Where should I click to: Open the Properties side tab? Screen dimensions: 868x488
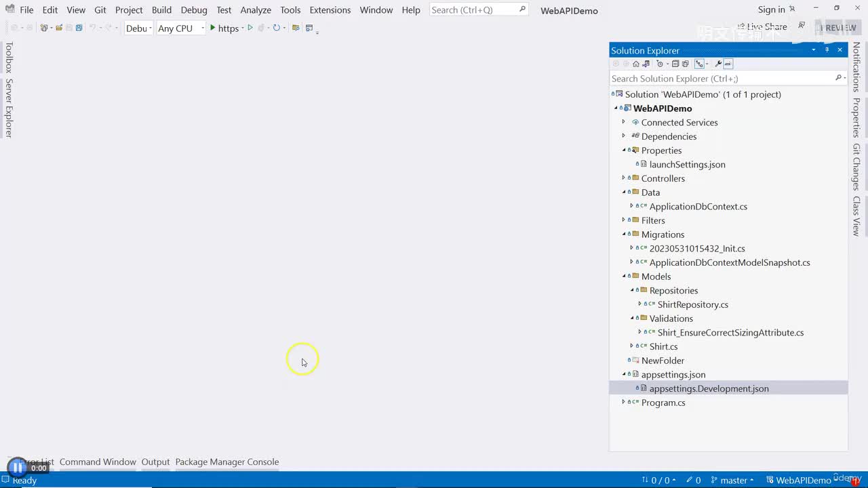[856, 117]
